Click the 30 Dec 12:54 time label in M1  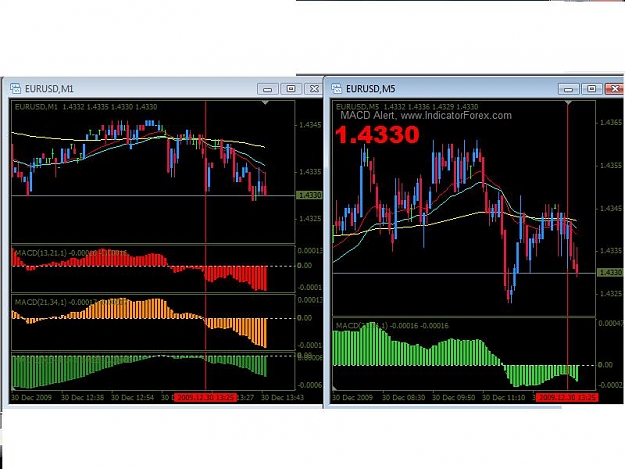132,397
